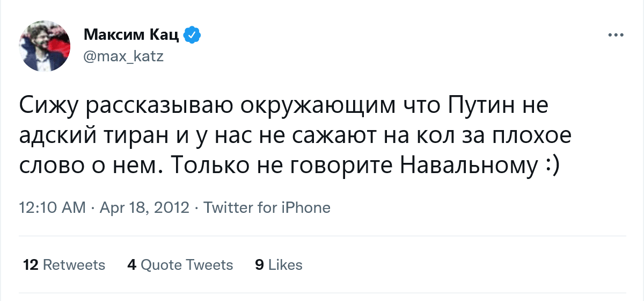This screenshot has height=301, width=644.
Task: Click the first tweet line starting with Сижу
Action: pyautogui.click(x=284, y=106)
